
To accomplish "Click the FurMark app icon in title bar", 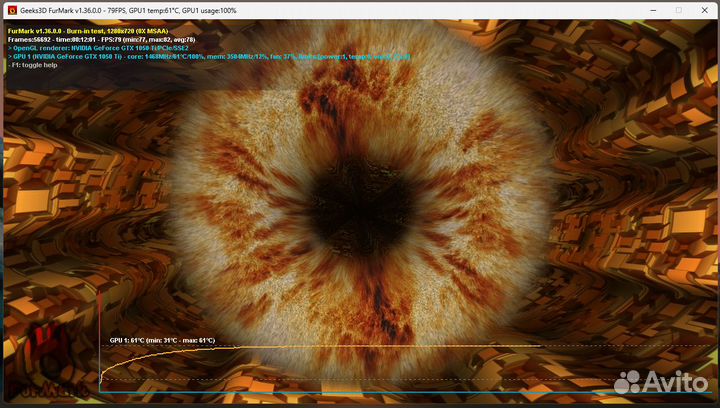I will point(12,9).
